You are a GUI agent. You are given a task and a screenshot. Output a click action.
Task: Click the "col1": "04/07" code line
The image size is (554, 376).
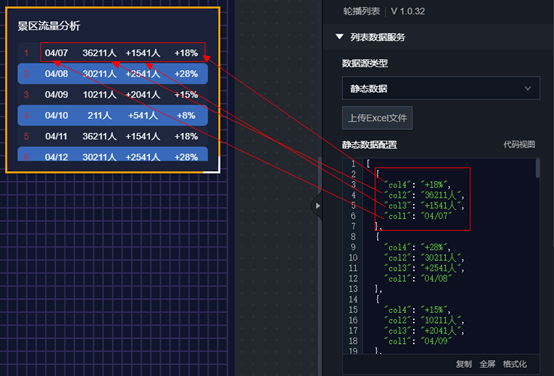click(x=418, y=216)
